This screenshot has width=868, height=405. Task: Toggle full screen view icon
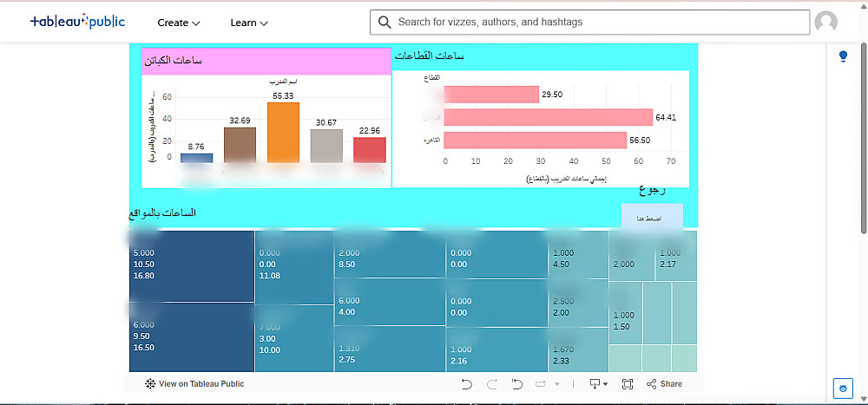pos(628,384)
